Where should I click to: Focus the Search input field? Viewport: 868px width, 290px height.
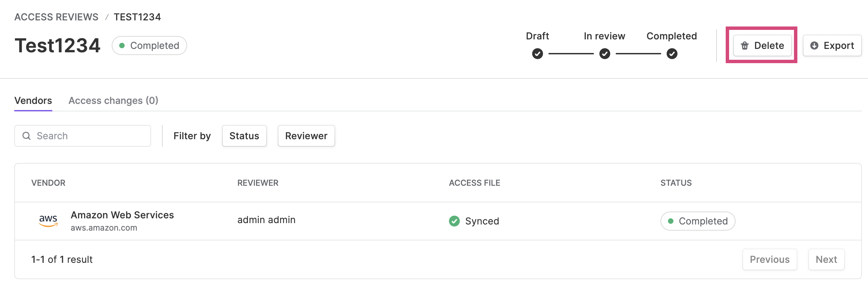(83, 136)
